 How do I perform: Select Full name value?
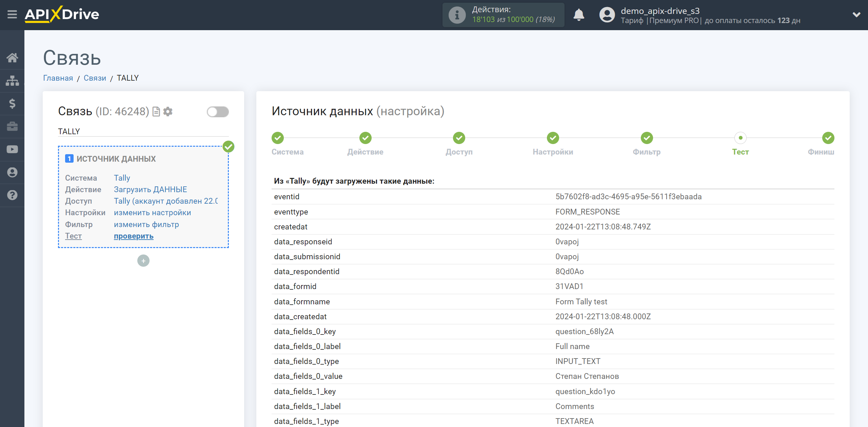572,346
